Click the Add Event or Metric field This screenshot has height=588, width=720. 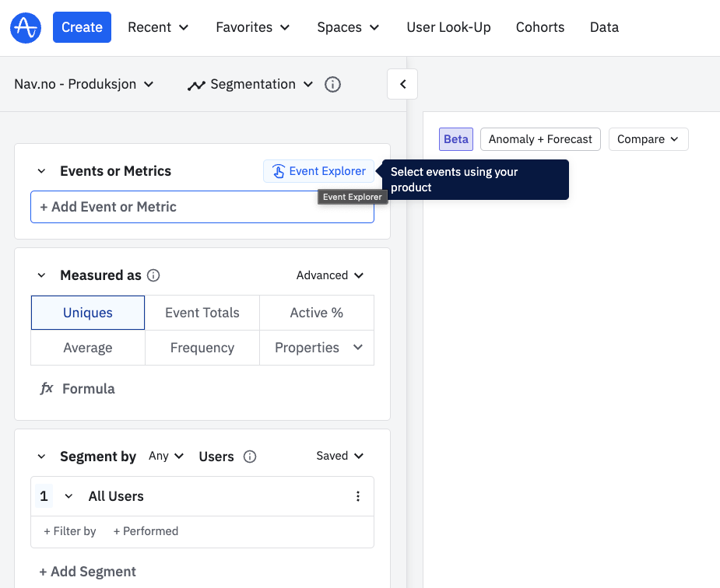tap(202, 207)
